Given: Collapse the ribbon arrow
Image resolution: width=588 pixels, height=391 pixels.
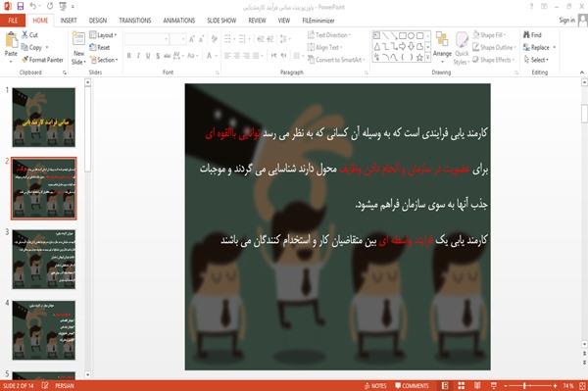Looking at the screenshot, I should (581, 73).
